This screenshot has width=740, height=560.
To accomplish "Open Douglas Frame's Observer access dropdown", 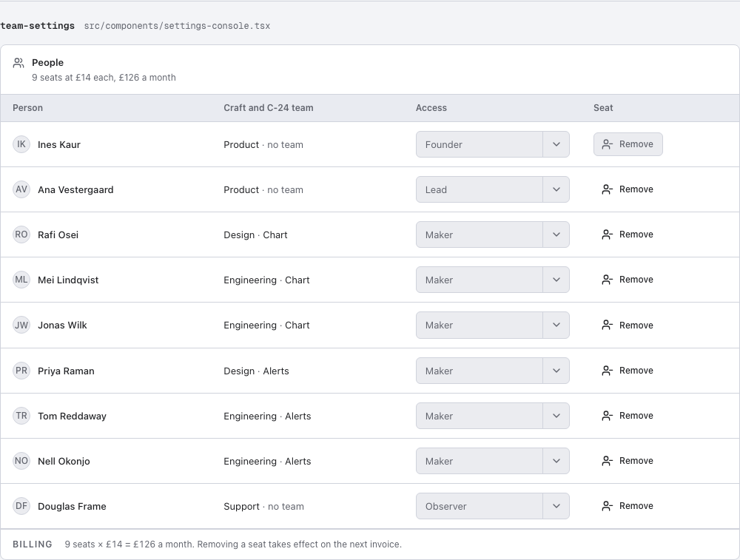I will (493, 506).
